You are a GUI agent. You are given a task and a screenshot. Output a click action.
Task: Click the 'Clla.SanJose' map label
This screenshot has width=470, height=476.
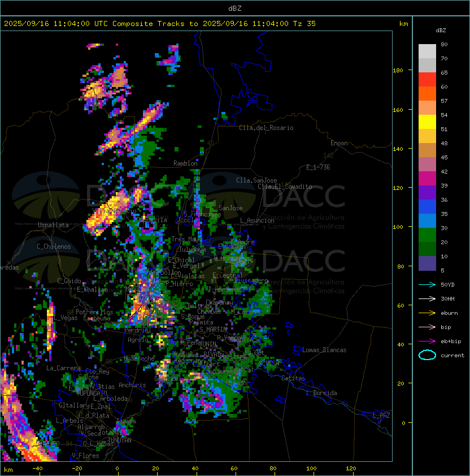(256, 180)
